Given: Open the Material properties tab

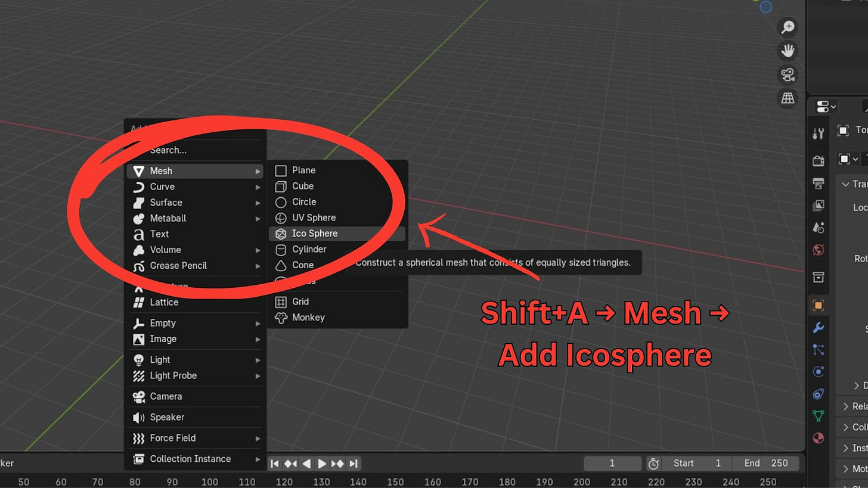Looking at the screenshot, I should pos(819,439).
